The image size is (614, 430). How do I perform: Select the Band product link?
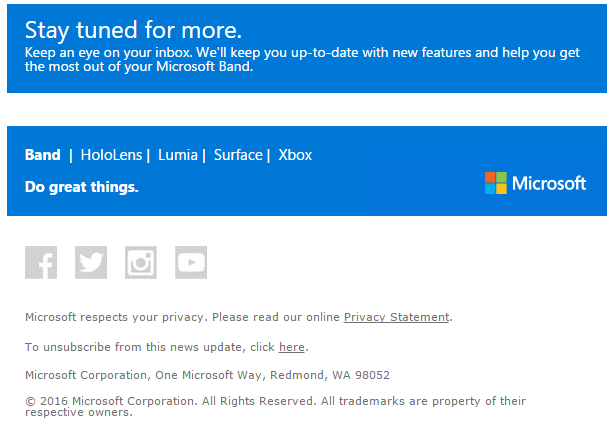pos(43,155)
